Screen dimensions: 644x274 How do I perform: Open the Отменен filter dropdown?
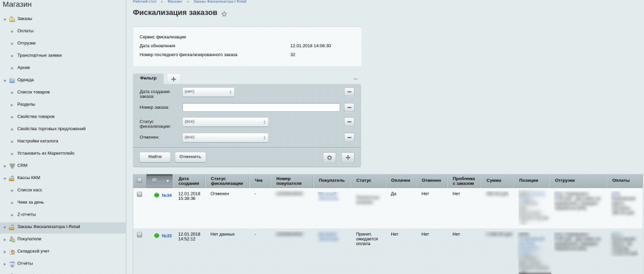click(x=225, y=137)
